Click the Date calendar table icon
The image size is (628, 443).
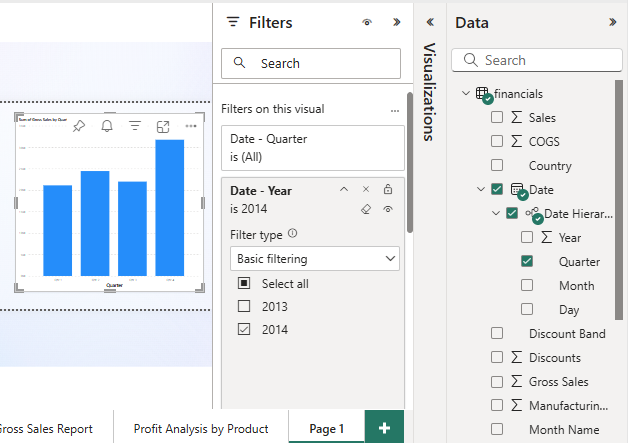click(519, 191)
